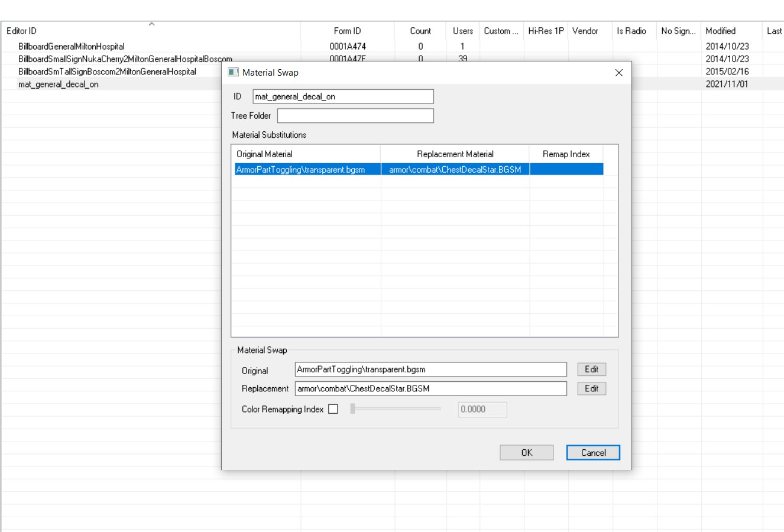Cancel the Material Swap dialog
784x532 pixels.
(593, 453)
